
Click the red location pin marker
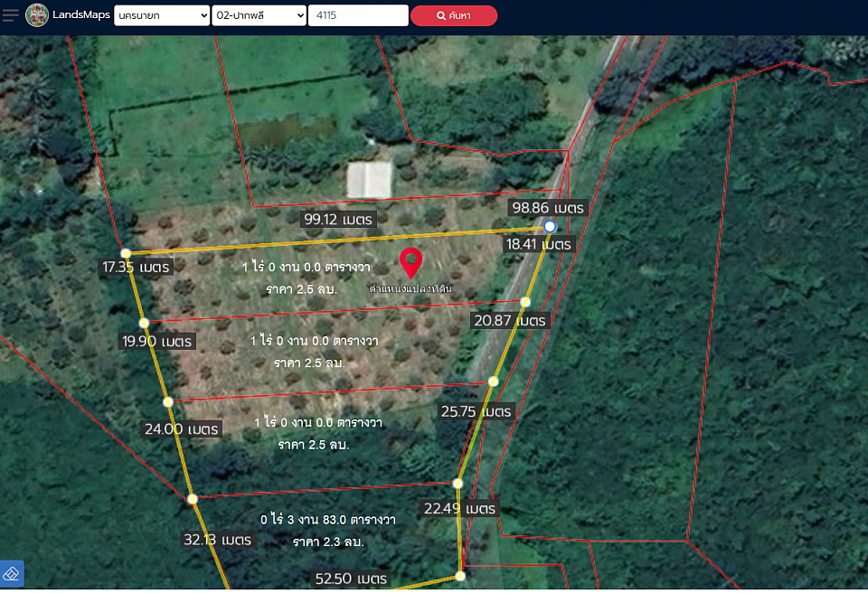[411, 263]
